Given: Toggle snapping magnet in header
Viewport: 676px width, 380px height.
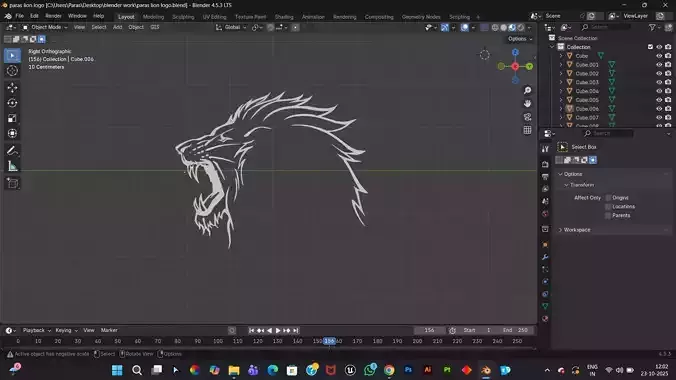Looking at the screenshot, I should point(270,27).
